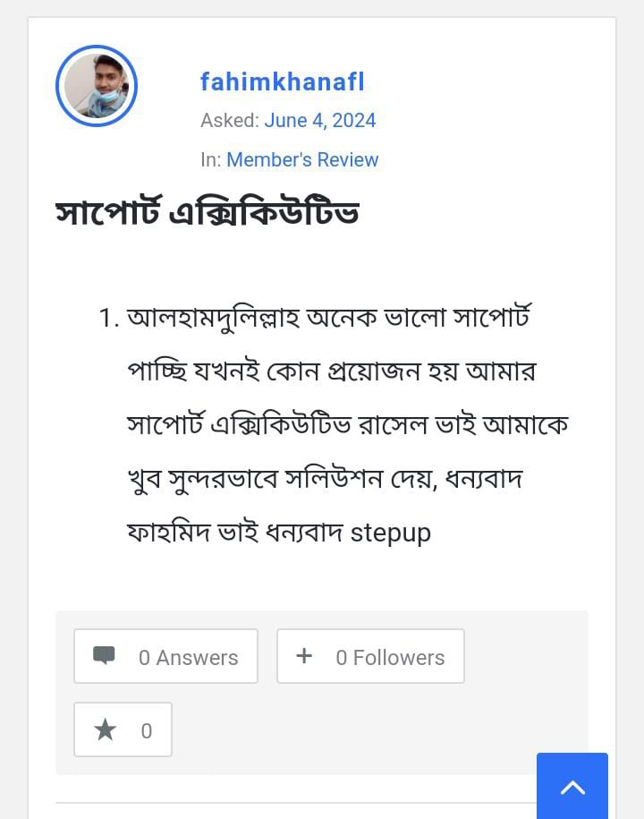
Task: Click the word stepup in the review
Action: (x=390, y=533)
